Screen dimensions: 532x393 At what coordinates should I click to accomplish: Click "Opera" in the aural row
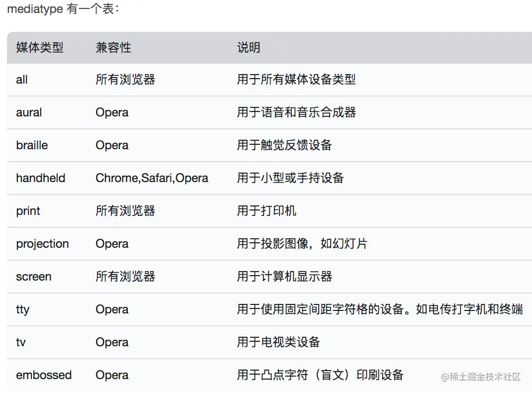click(x=111, y=112)
